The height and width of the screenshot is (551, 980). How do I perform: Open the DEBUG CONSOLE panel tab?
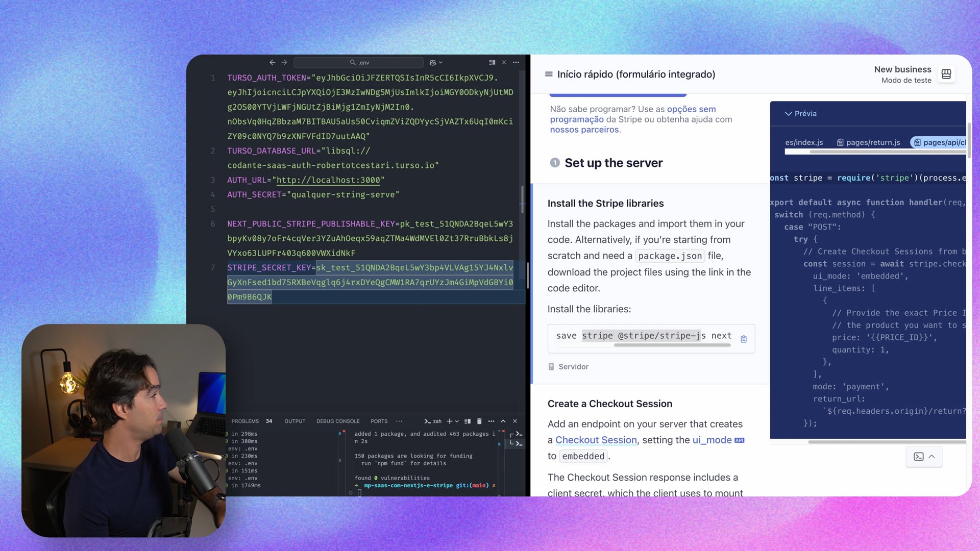(x=337, y=421)
